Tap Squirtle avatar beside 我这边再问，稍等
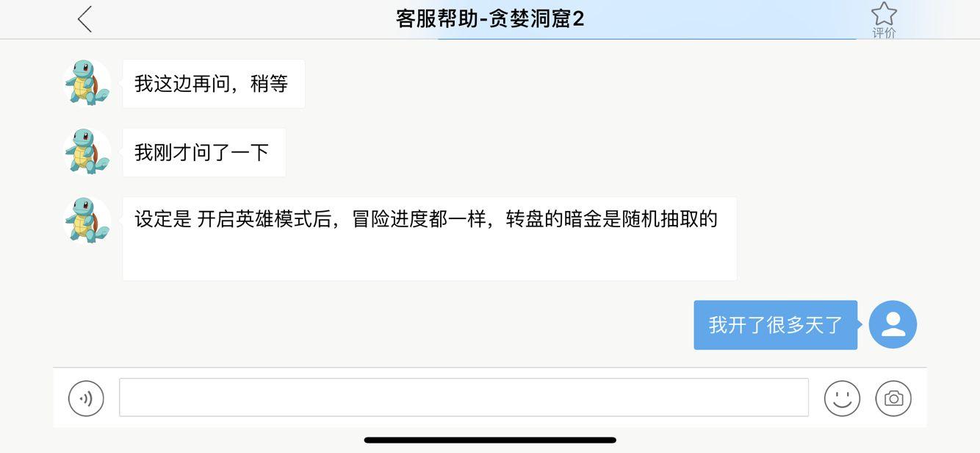Image resolution: width=980 pixels, height=453 pixels. (87, 83)
